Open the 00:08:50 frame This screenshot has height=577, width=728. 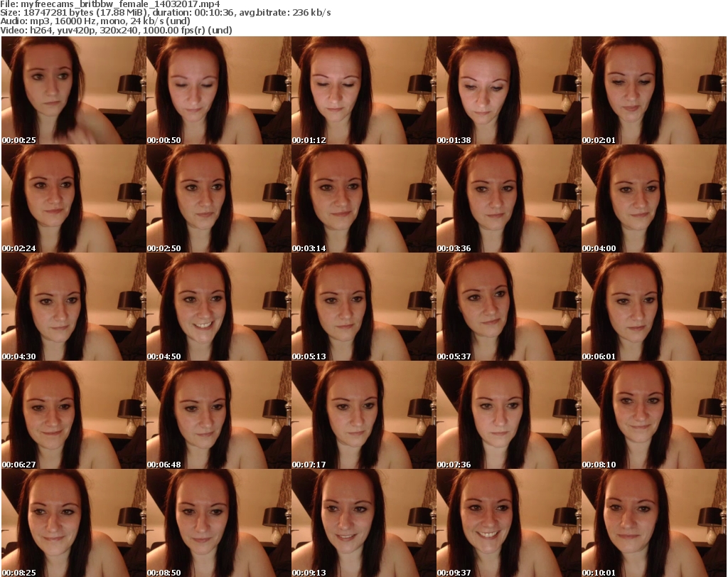pyautogui.click(x=219, y=523)
